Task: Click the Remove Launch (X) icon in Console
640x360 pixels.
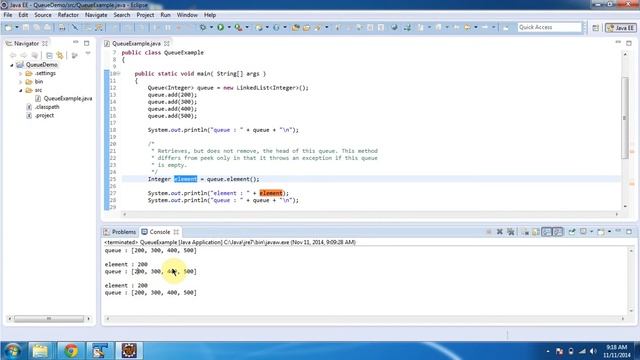Action: click(x=500, y=232)
